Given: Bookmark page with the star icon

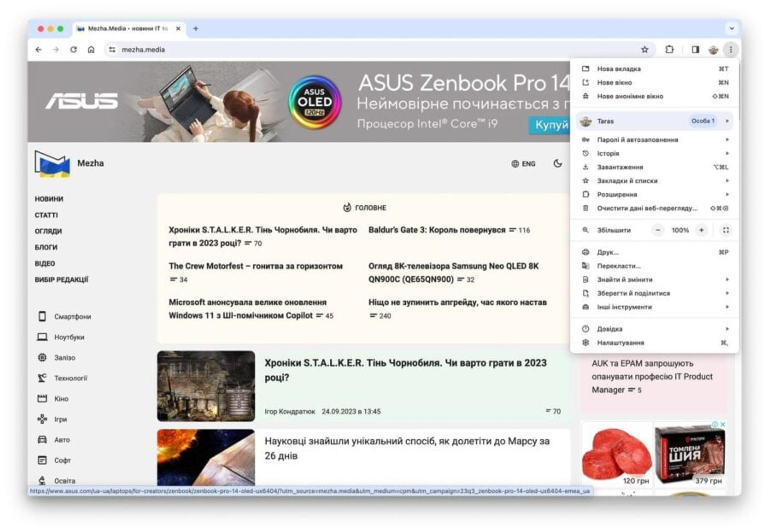Looking at the screenshot, I should (x=644, y=50).
